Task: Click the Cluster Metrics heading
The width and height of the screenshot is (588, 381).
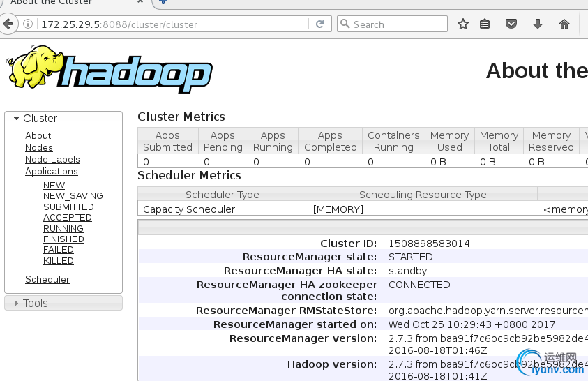Action: pyautogui.click(x=181, y=117)
